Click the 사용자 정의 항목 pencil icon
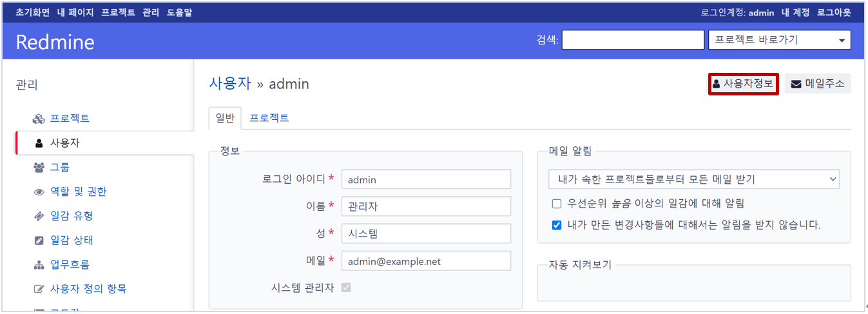868x314 pixels. (x=39, y=289)
